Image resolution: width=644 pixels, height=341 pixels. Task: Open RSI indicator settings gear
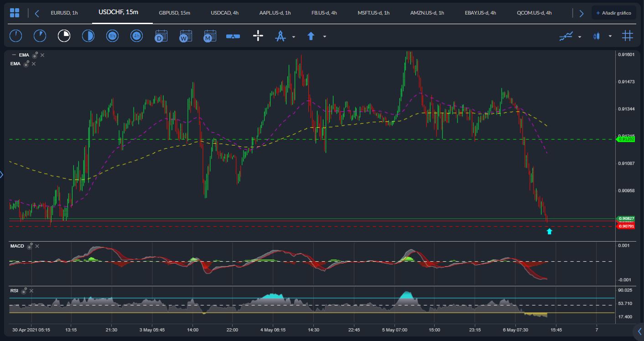(24, 290)
